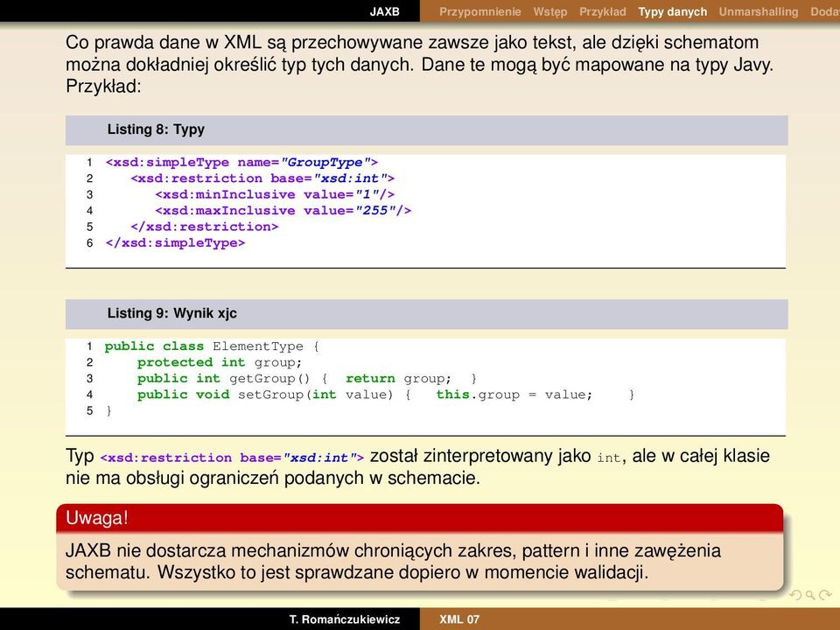The width and height of the screenshot is (840, 630).
Task: Click 'public class ElementType {' code line
Action: [212, 346]
